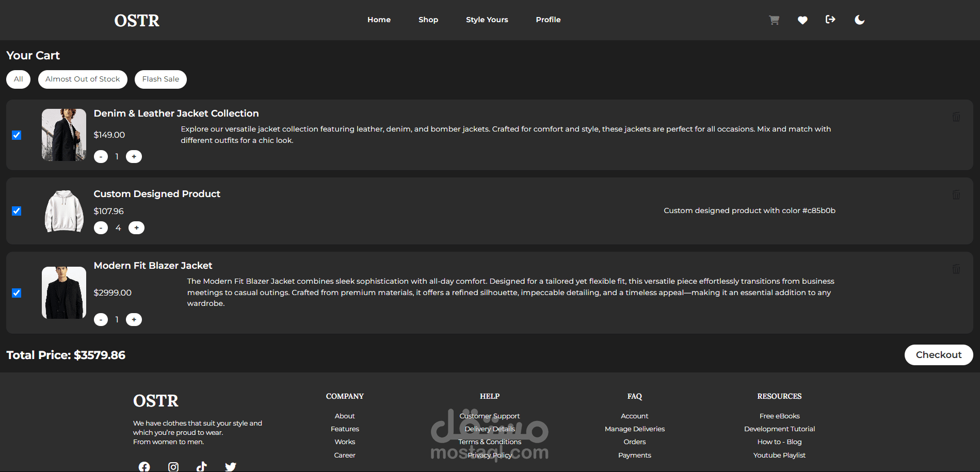Click the OSTR logo in header
The image size is (980, 472).
(x=137, y=21)
